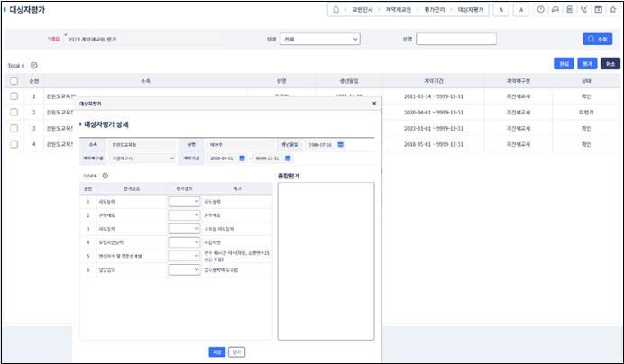Click the 성명 search input field
Screen dimensions: 624x364
pos(456,39)
